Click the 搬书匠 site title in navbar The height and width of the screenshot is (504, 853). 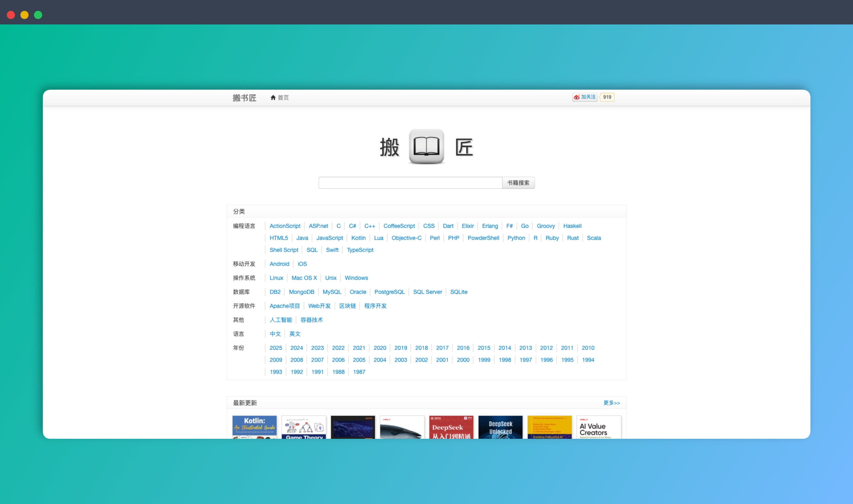click(244, 98)
